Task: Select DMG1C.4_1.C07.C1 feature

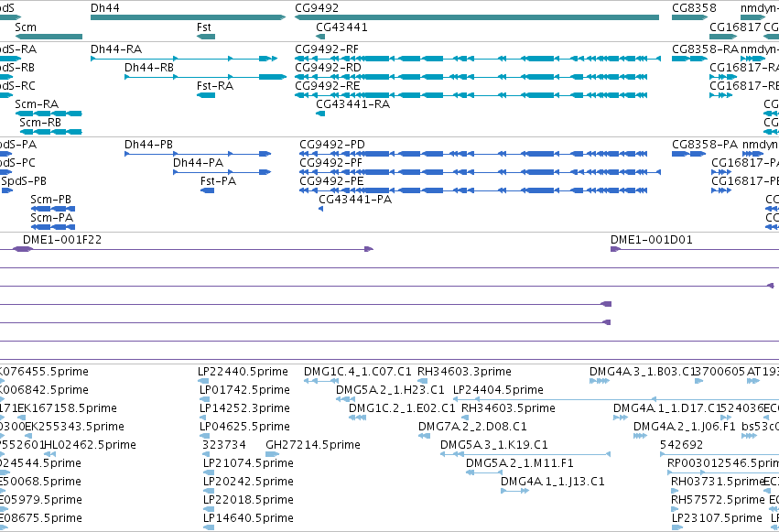Action: pyautogui.click(x=321, y=381)
